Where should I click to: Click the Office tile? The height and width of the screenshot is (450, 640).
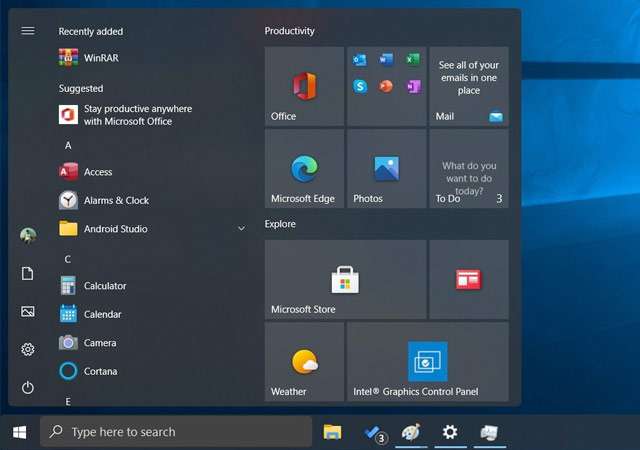point(305,87)
